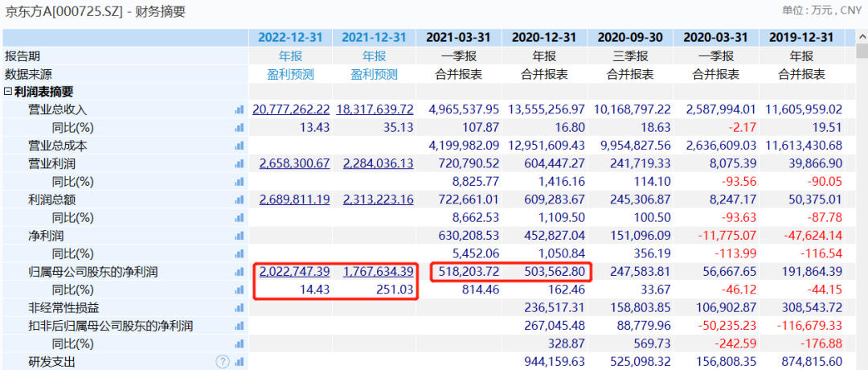The width and height of the screenshot is (868, 370).
Task: Select cell value 13,555,256.97
Action: click(x=546, y=109)
